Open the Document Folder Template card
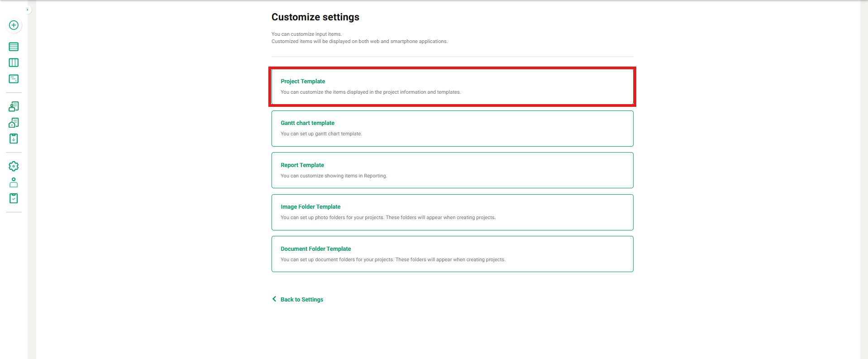Viewport: 868px width, 359px height. (452, 254)
